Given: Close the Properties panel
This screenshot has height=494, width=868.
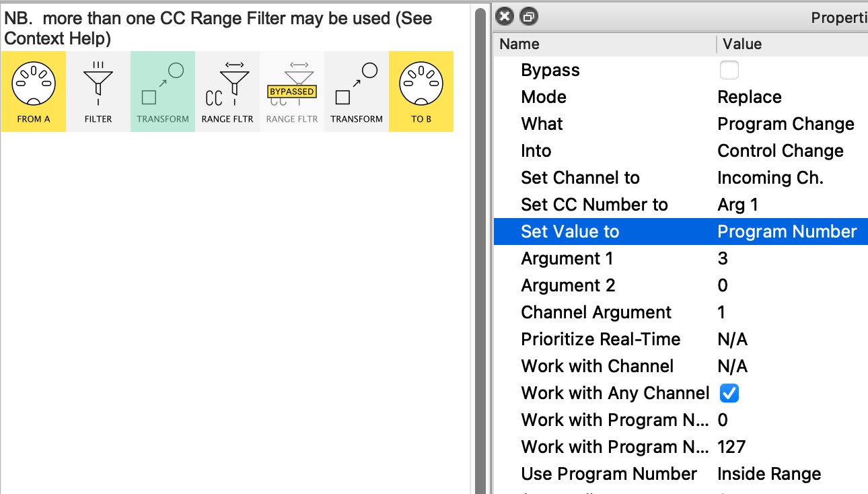Looking at the screenshot, I should pos(506,17).
